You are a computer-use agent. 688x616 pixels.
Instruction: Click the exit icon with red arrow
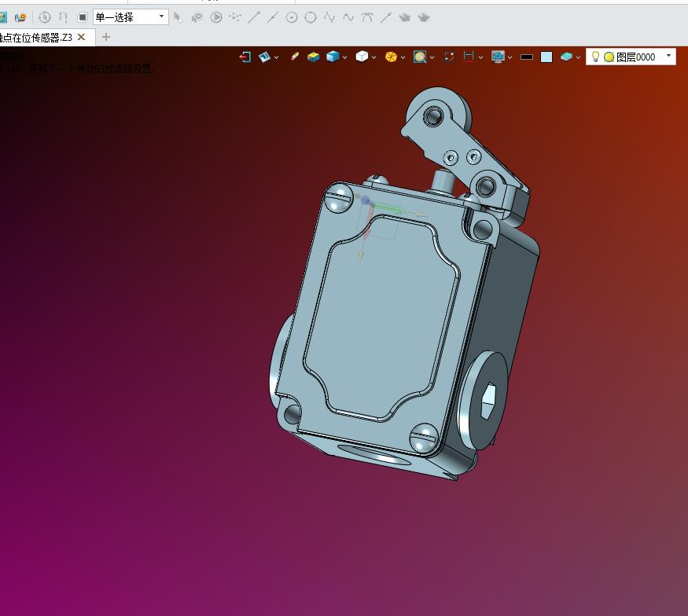coord(245,57)
